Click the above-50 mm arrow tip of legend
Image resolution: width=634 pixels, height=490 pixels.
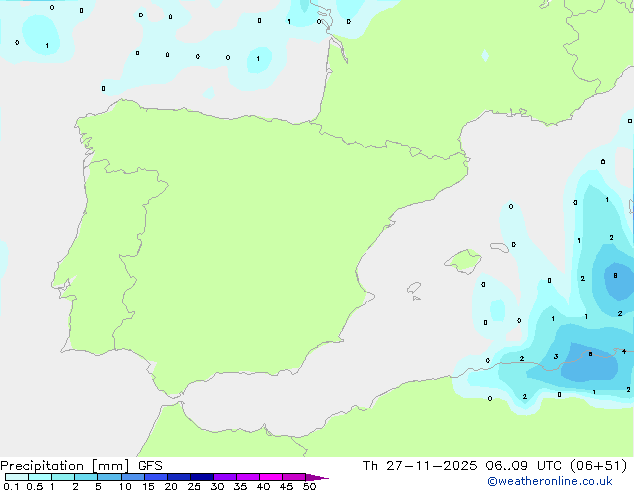(317, 477)
